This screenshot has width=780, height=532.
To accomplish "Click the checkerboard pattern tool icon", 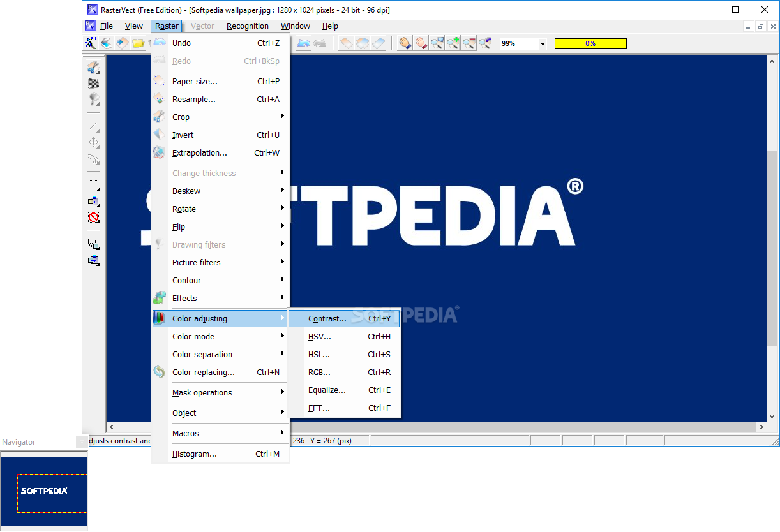I will pyautogui.click(x=94, y=83).
